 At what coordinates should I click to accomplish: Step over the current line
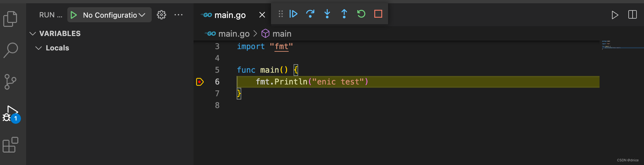pyautogui.click(x=310, y=14)
